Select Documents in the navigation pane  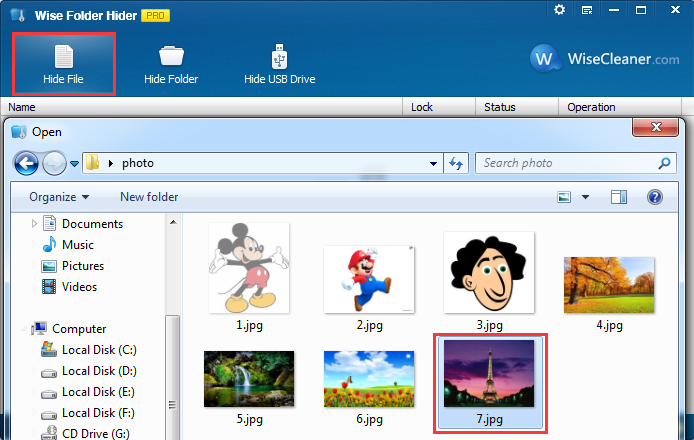coord(92,224)
